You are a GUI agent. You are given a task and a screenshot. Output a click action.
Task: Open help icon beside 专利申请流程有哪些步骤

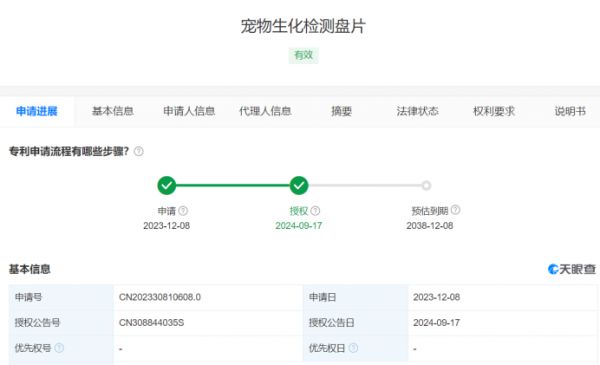click(x=139, y=152)
